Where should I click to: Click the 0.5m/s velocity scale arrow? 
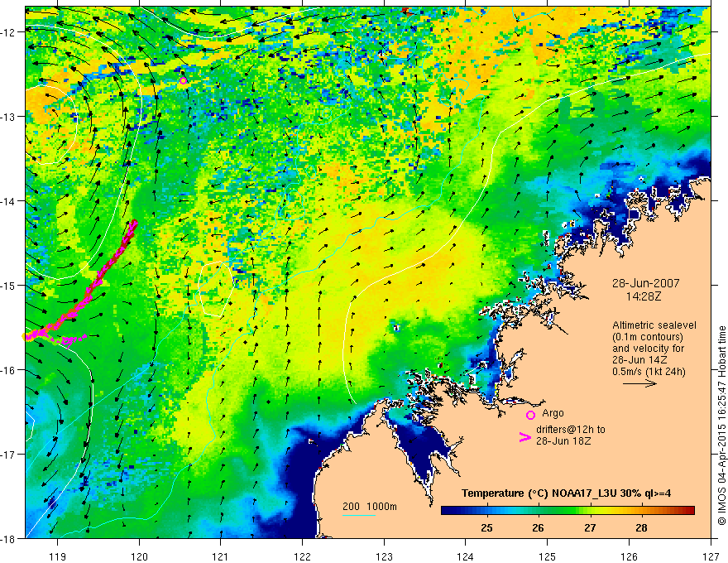(x=639, y=383)
